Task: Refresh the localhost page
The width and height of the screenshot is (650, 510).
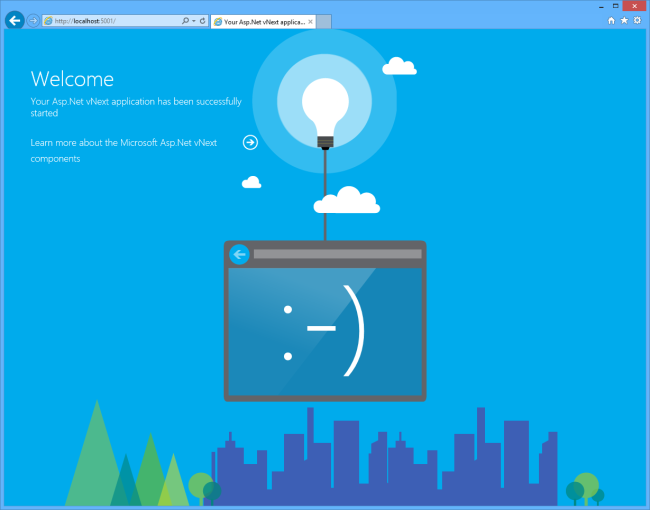Action: [x=203, y=20]
